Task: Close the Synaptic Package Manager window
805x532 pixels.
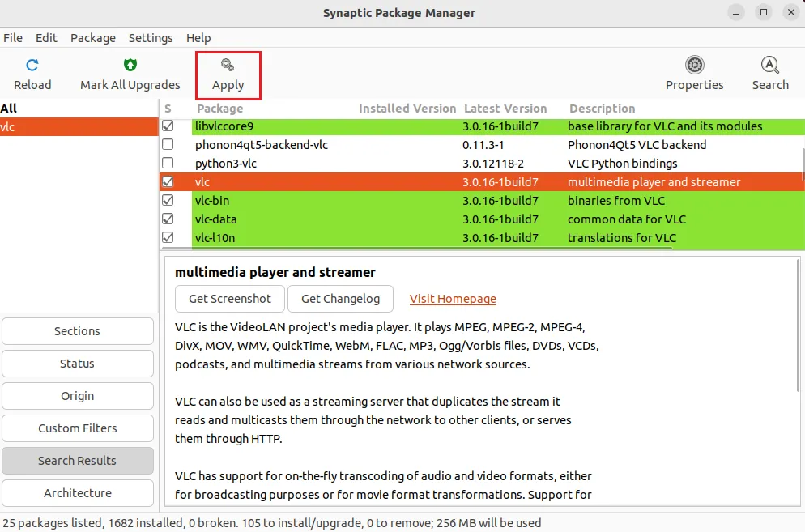Action: coord(791,13)
